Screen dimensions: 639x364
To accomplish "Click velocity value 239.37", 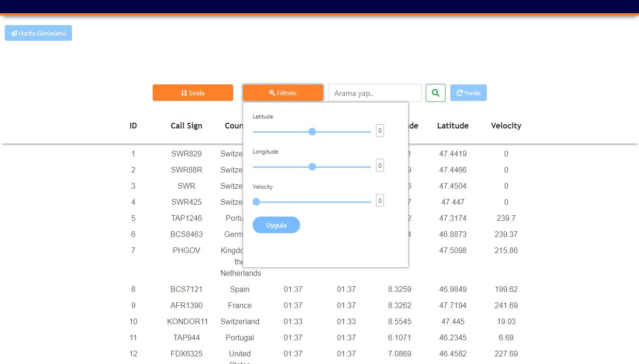I will tap(506, 234).
